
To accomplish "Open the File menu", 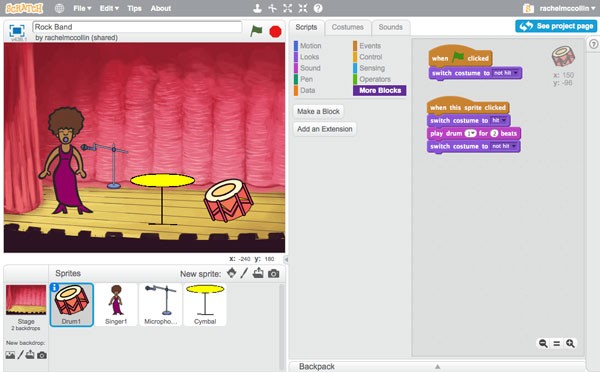I will (x=82, y=8).
